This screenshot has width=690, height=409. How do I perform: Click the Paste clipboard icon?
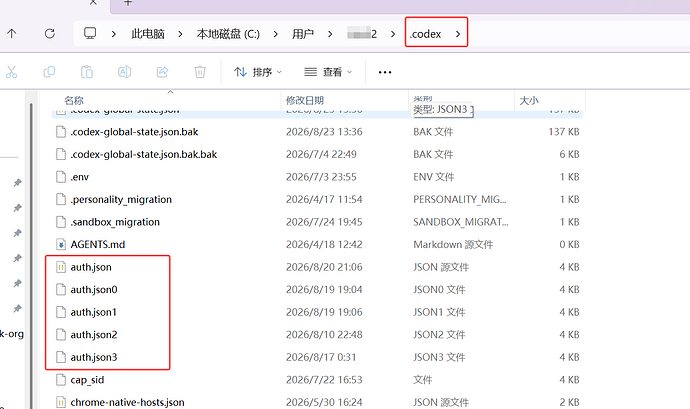tap(87, 72)
